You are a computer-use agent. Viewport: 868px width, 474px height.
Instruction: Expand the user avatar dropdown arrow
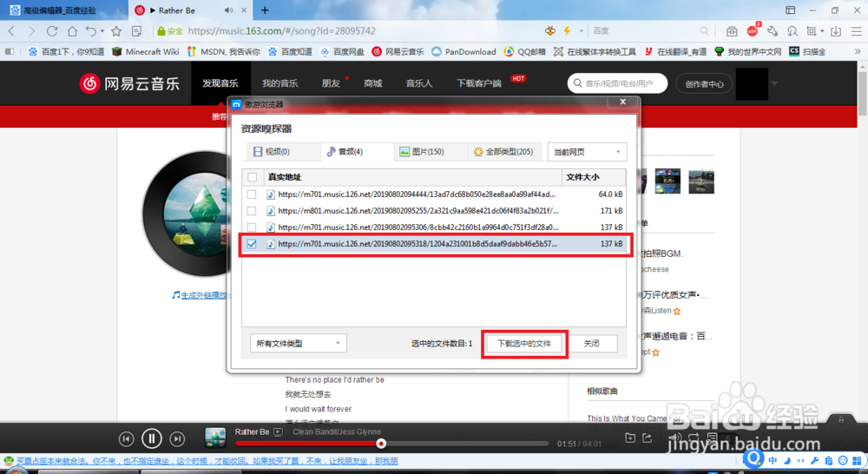[x=774, y=83]
